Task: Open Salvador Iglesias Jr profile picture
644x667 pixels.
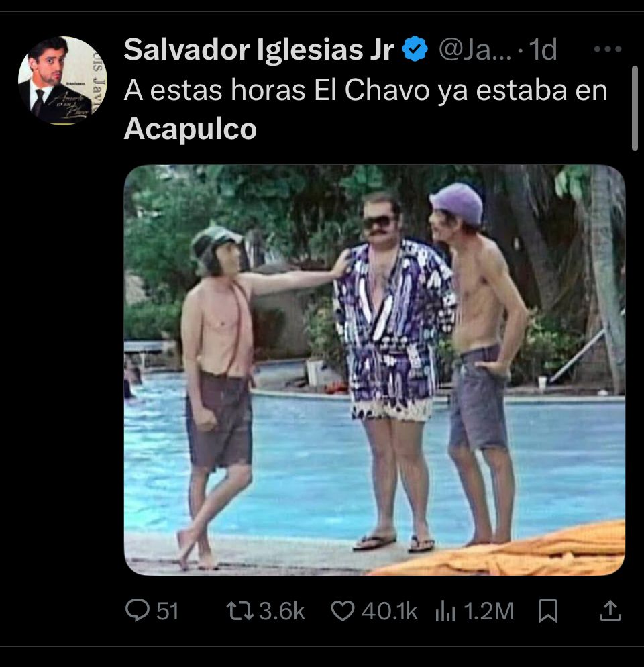Action: [x=62, y=81]
